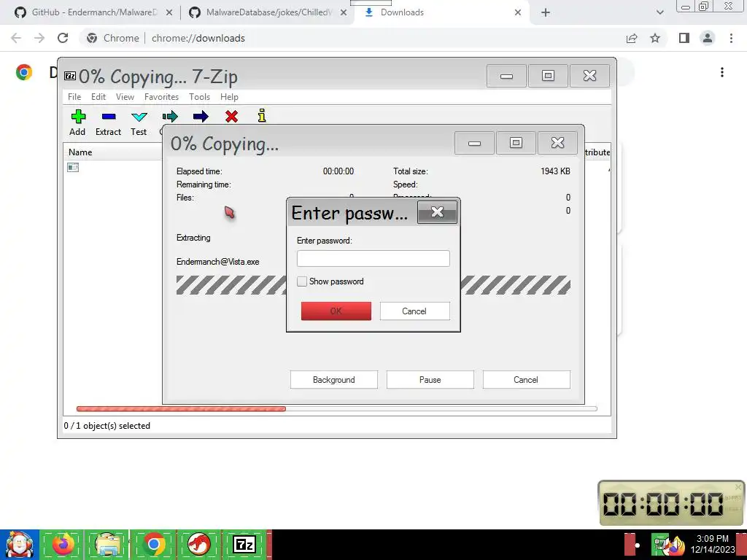Click the Move arrow icon in 7-Zip toolbar

tap(201, 116)
